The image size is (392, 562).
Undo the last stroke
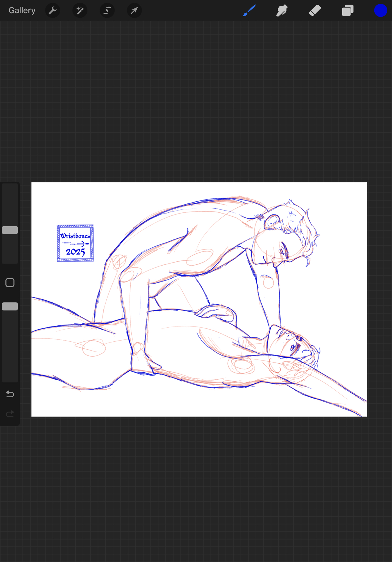tap(10, 394)
